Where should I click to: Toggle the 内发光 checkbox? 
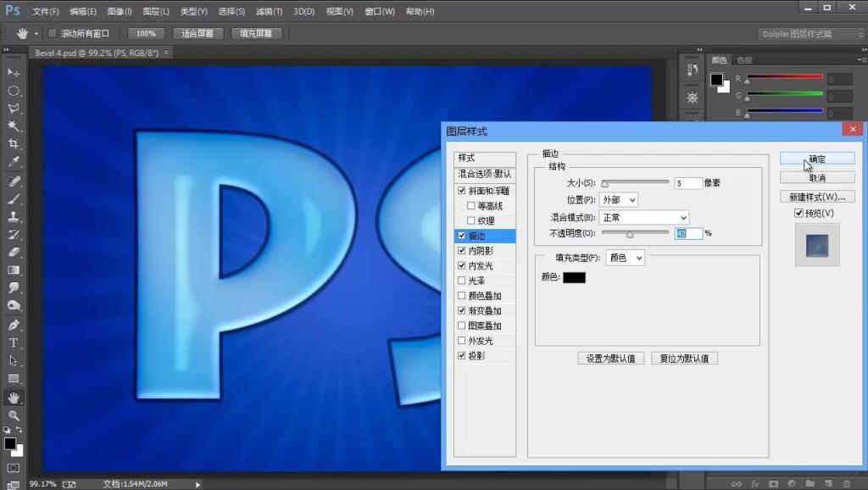point(462,265)
